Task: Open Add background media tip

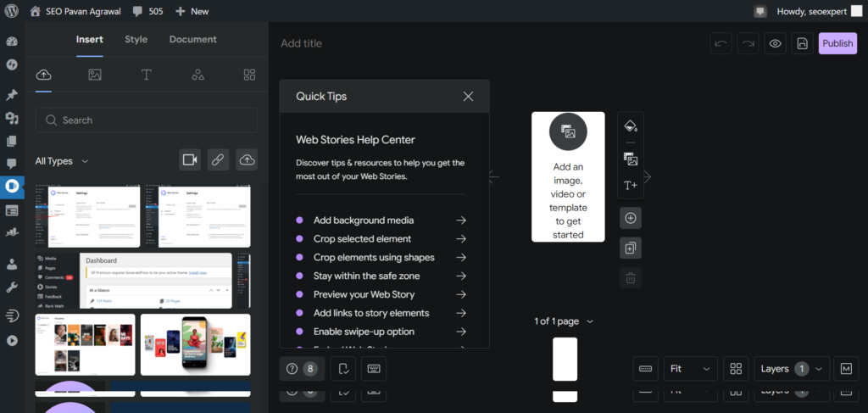Action: 381,220
